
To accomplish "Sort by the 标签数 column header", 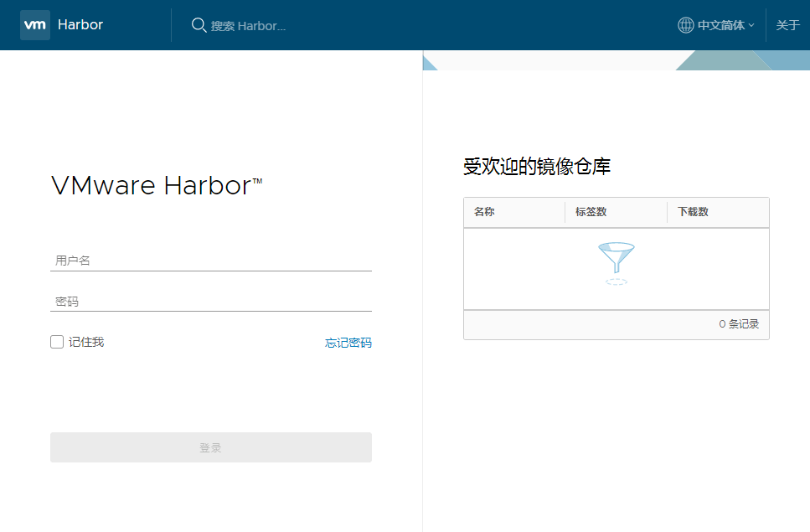I will click(591, 212).
